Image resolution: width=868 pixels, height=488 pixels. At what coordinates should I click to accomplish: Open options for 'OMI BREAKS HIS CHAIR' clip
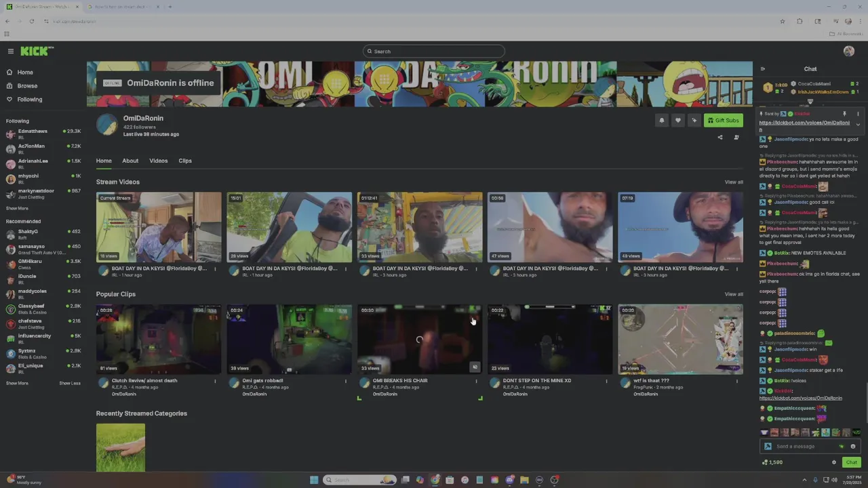476,381
